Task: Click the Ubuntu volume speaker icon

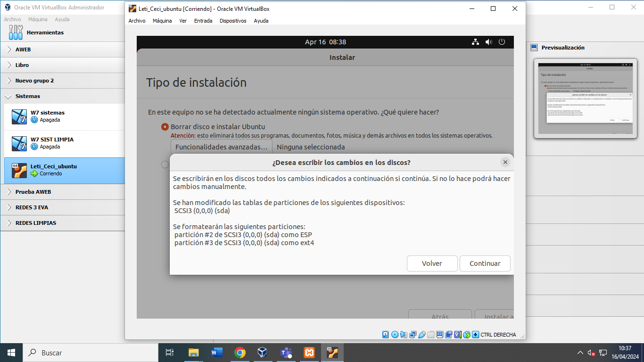Action: (488, 42)
